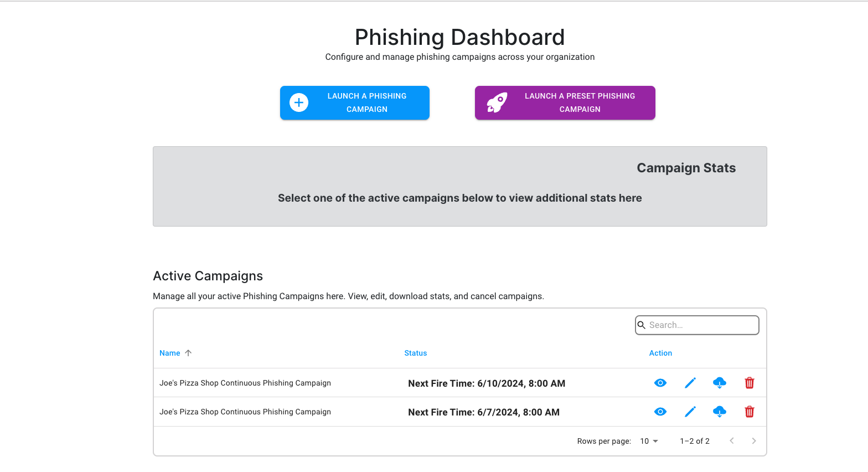Delete the 6/10/2024 campaign with trash icon

pos(750,383)
